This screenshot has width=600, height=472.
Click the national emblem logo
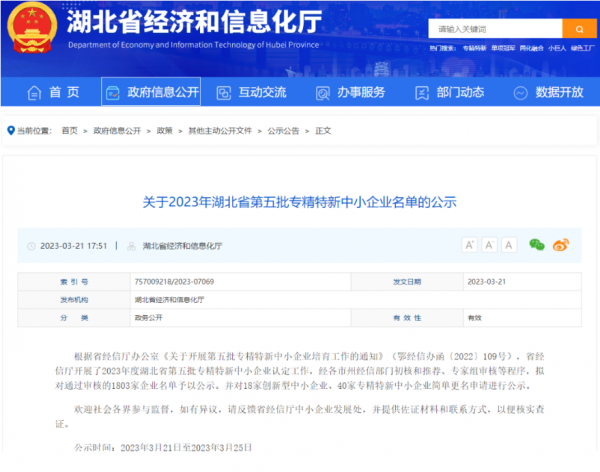(x=34, y=33)
